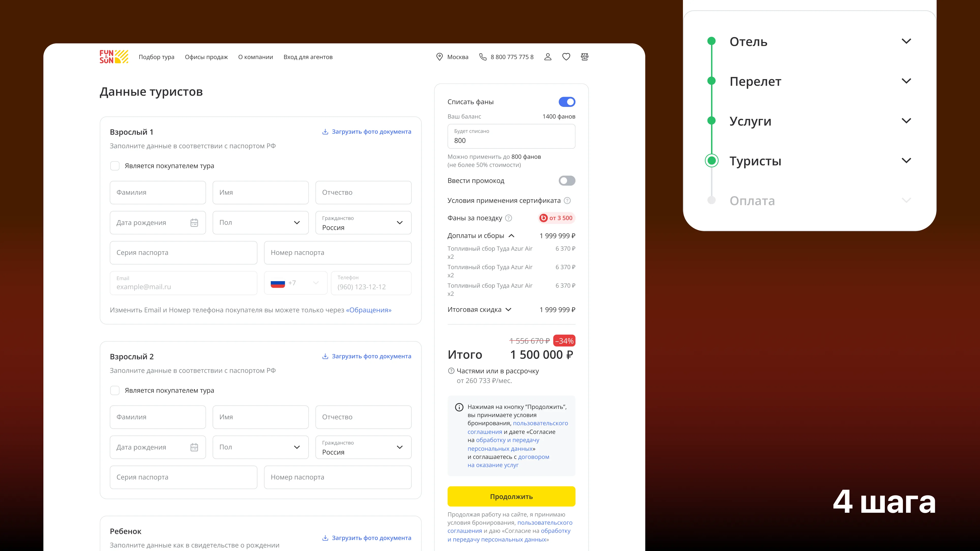Screen dimensions: 980x551
Task: Click Отчество field for Взрослый 1
Action: tap(363, 193)
